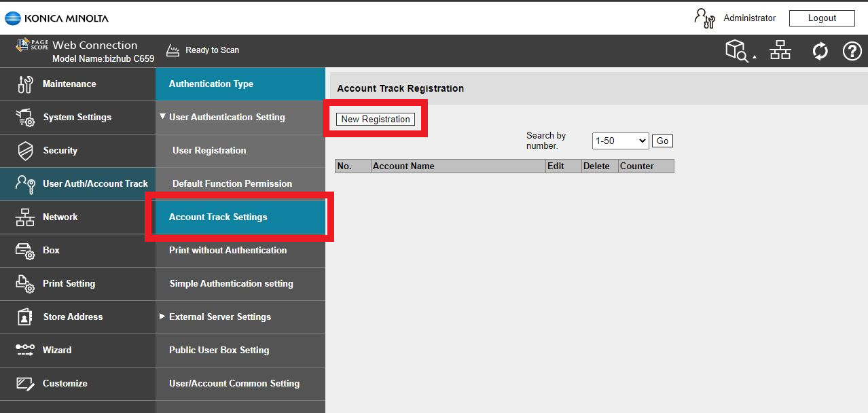Click the Customize icon in sidebar
The height and width of the screenshot is (413, 868).
(25, 384)
